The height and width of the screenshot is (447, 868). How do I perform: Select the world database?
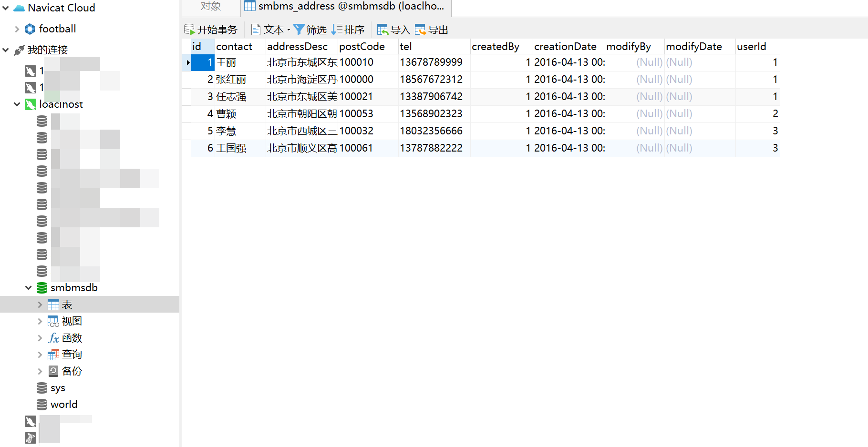click(x=63, y=404)
